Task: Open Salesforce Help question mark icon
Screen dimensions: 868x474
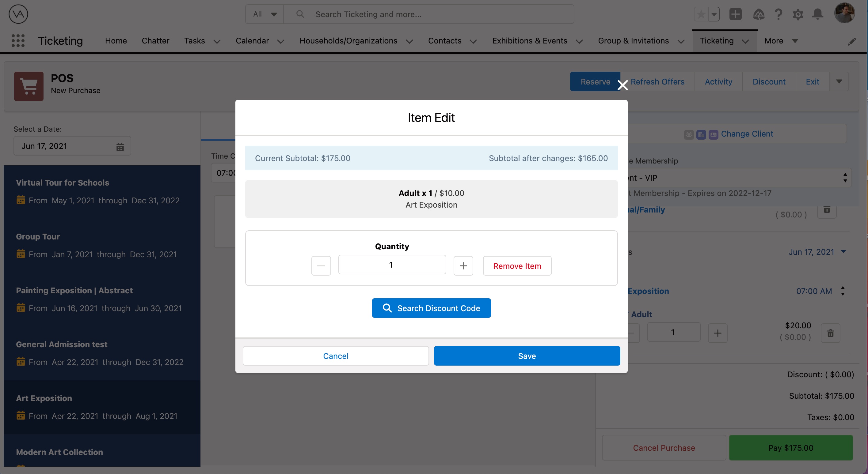Action: (779, 14)
